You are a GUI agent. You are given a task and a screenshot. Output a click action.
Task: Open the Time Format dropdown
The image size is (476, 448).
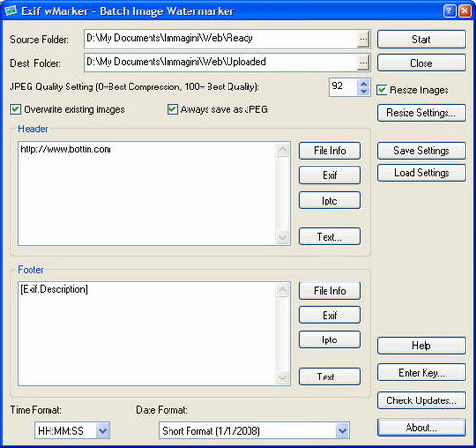(102, 431)
